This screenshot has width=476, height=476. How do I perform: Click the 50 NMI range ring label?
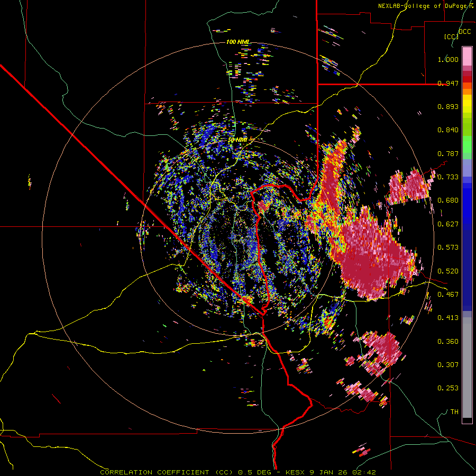pos(237,140)
